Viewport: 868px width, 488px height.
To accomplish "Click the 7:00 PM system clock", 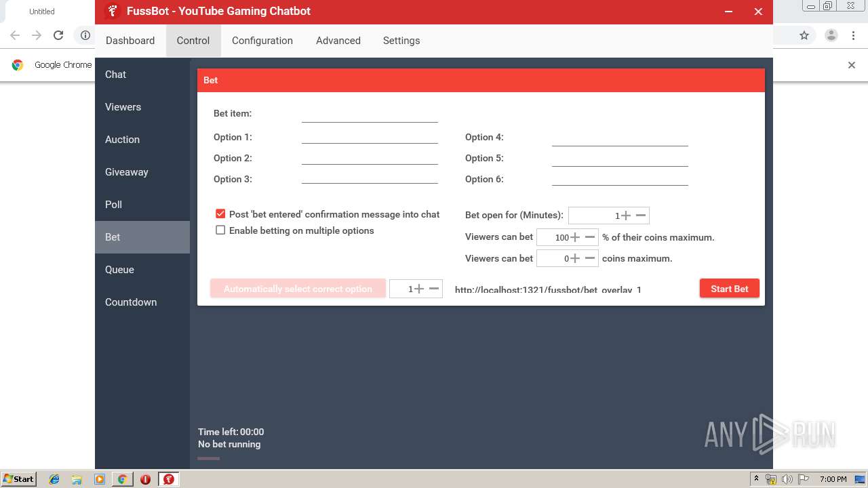I will 833,479.
